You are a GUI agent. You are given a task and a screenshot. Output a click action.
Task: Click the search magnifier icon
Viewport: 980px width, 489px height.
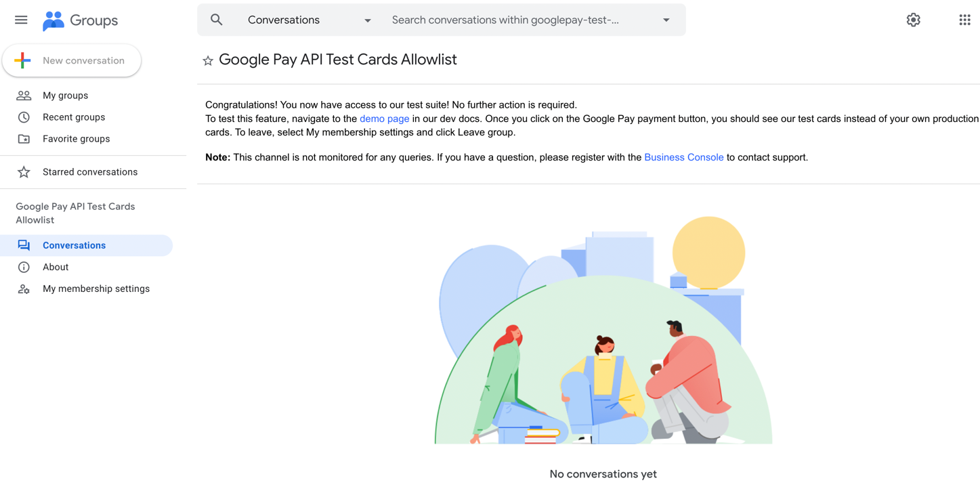point(217,20)
